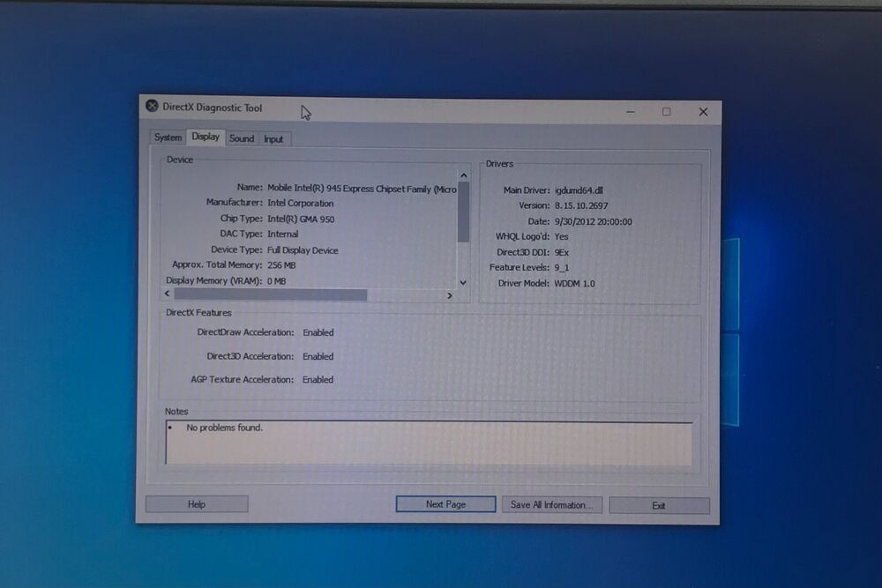Click the DirectX Diagnostic Tool title icon
Screen dimensions: 882x588
152,106
